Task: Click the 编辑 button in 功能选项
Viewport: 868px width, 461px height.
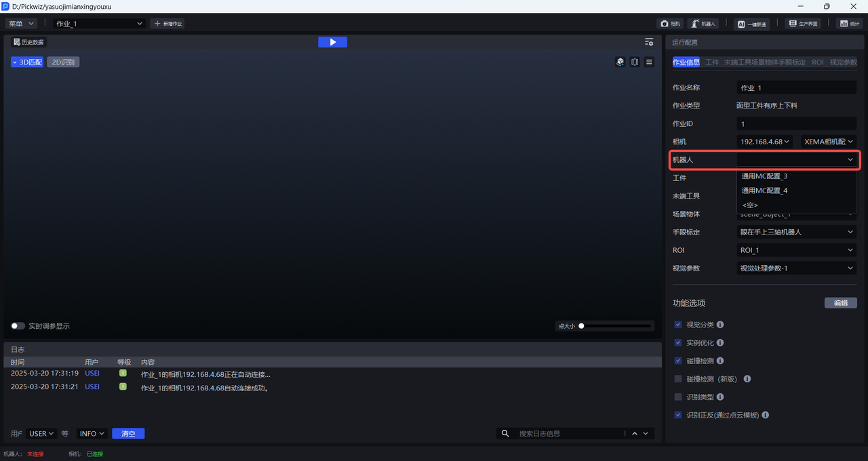Action: (840, 303)
